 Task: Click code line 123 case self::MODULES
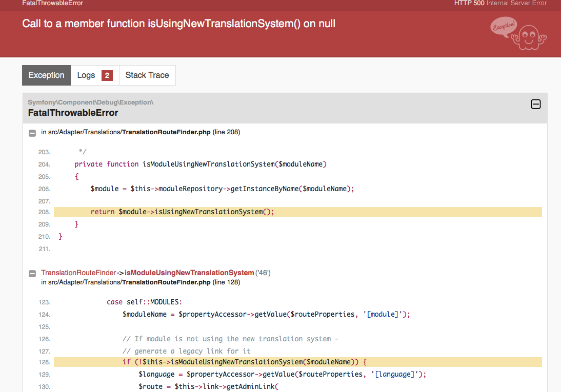[144, 302]
